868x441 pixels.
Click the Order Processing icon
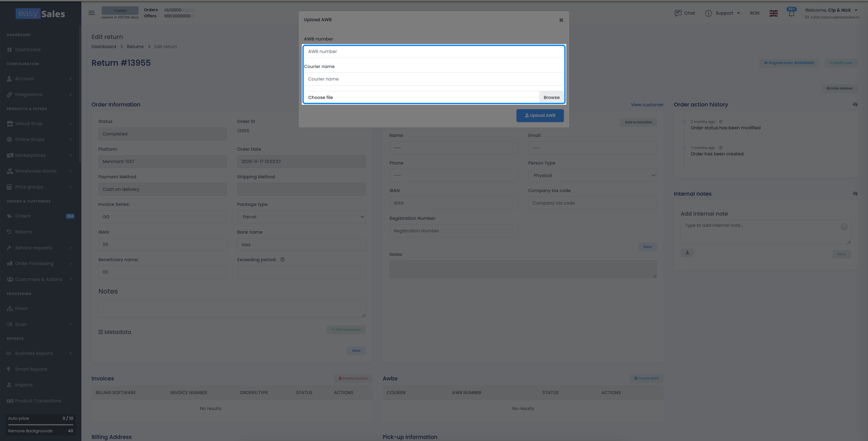10,264
